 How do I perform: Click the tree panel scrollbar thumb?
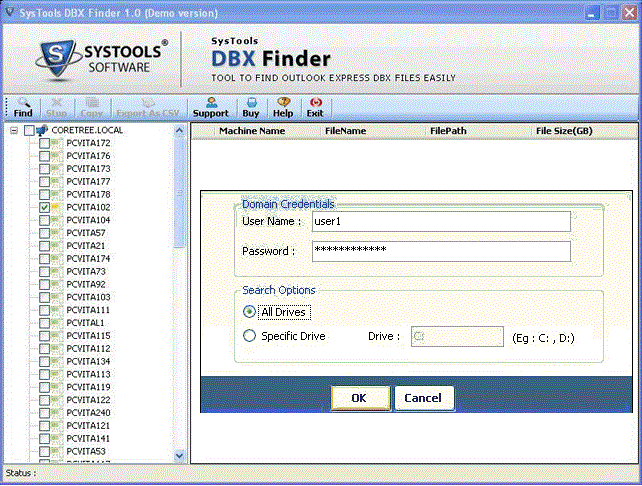coord(179,192)
